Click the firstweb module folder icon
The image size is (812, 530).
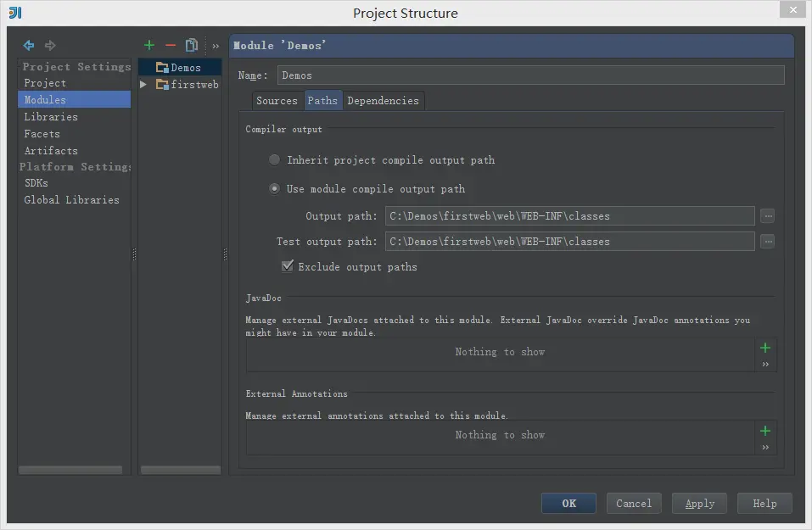[162, 84]
